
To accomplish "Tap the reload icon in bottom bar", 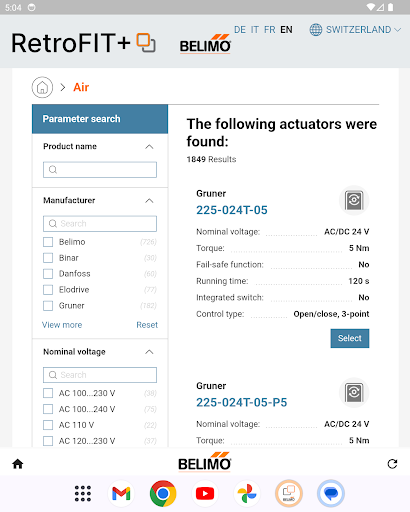I will coord(392,464).
